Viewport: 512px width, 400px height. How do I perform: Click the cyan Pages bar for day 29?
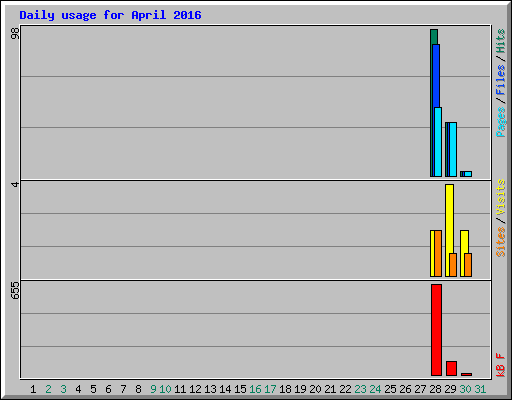click(x=453, y=149)
